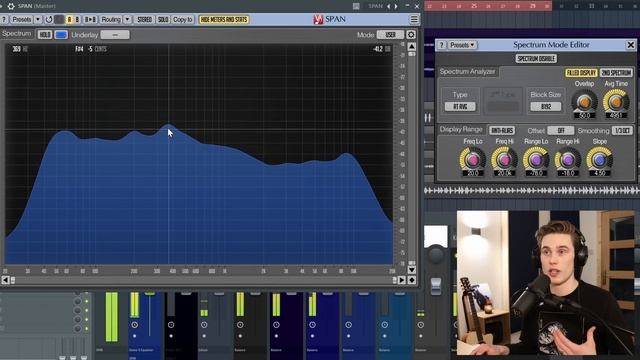Click the Slope knob

[599, 160]
